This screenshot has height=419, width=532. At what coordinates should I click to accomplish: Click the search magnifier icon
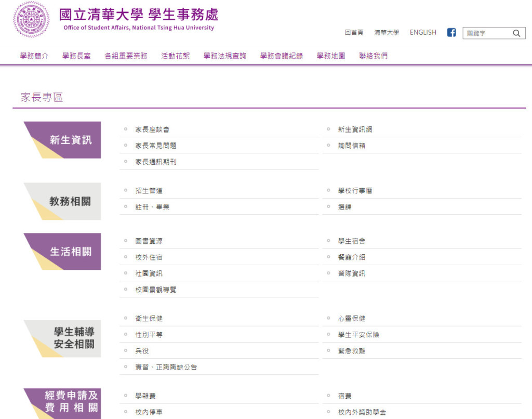[x=516, y=33]
